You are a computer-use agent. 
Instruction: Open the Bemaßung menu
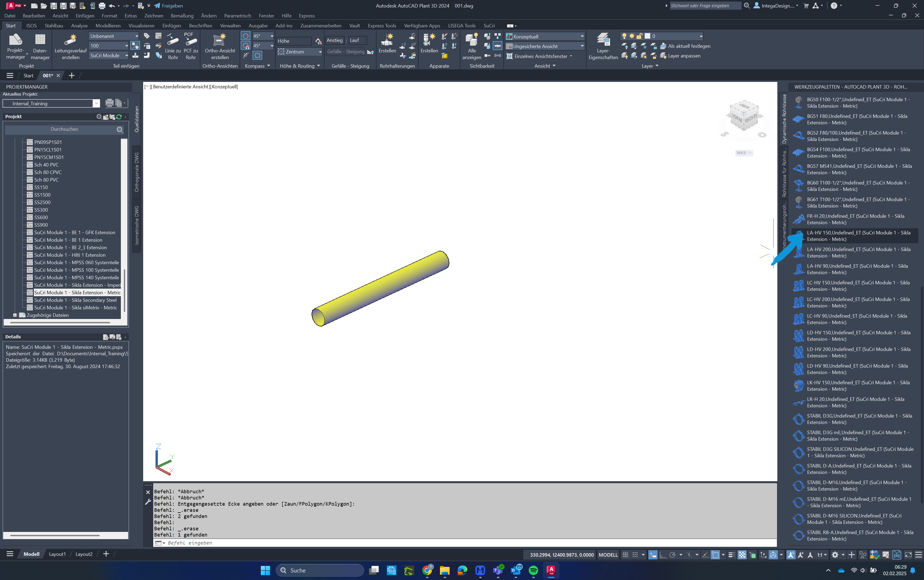click(182, 16)
